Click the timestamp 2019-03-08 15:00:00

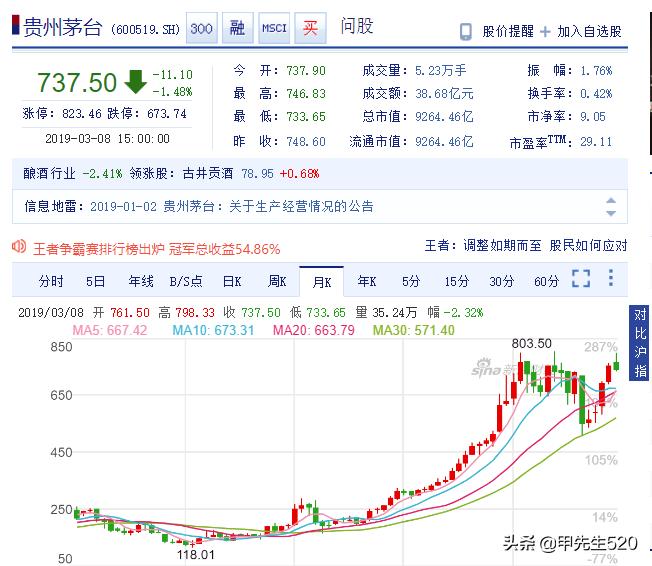point(107,138)
